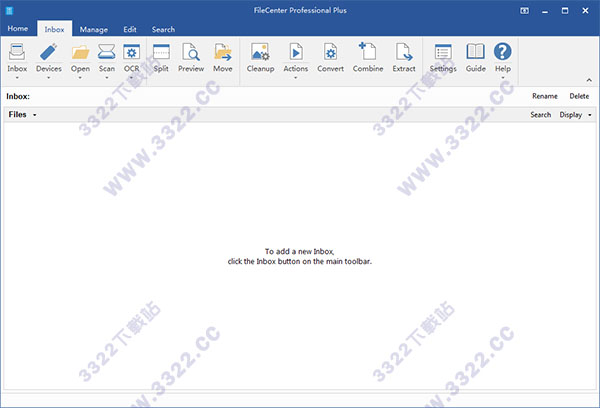Open the Files dropdown menu
The image size is (600, 408).
(x=22, y=114)
